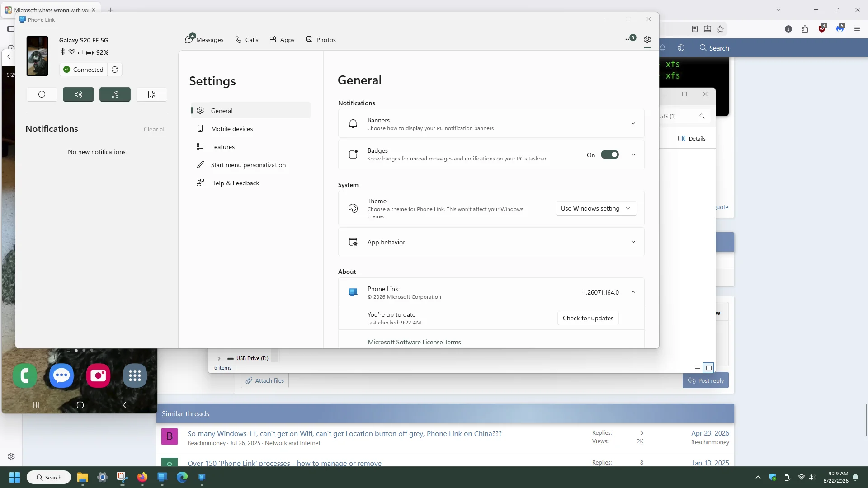This screenshot has height=488, width=868.
Task: Open the 'So many Windows 11' thread link
Action: point(344,433)
